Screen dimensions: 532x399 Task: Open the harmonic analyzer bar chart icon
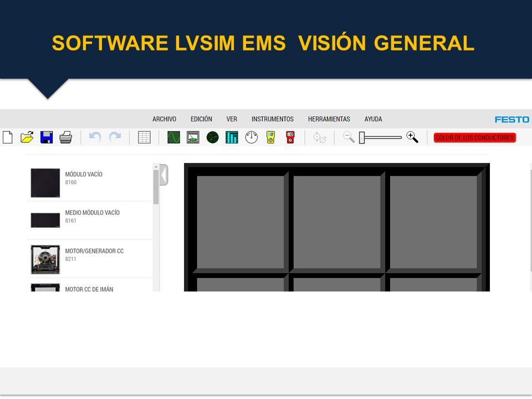232,137
